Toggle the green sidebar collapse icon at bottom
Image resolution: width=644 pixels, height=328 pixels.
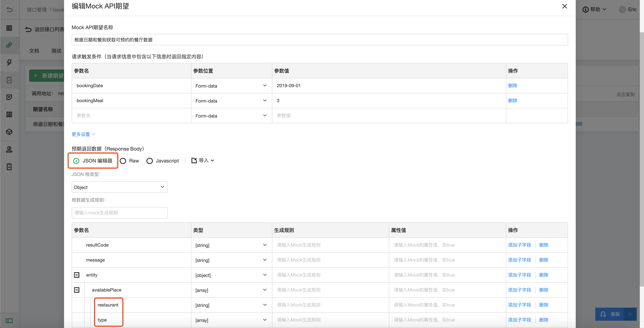click(x=9, y=321)
